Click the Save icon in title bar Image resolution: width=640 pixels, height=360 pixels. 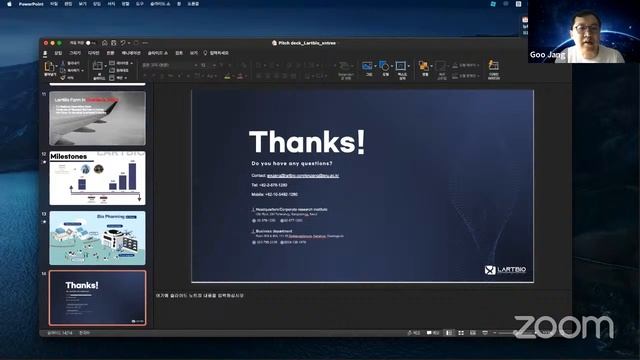(113, 43)
